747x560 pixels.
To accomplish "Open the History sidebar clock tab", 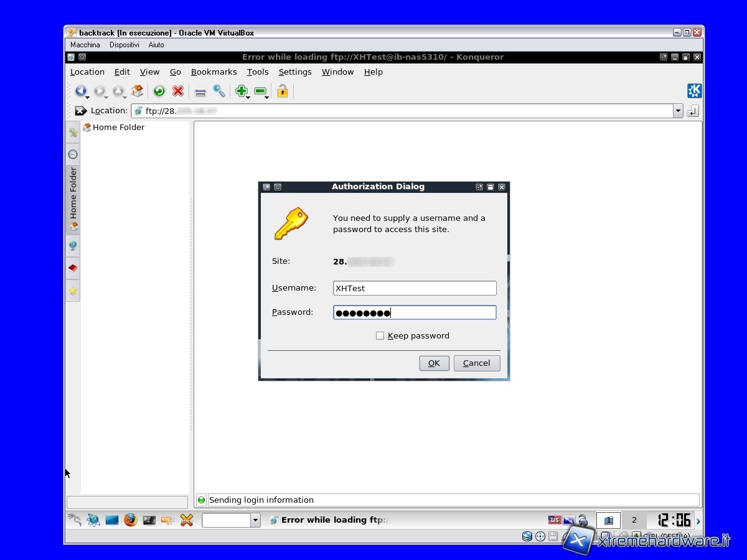I will click(x=73, y=154).
